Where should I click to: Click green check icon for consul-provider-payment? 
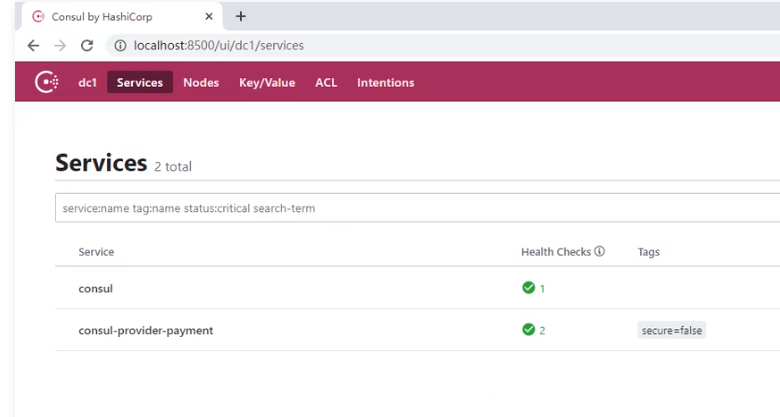pos(528,330)
